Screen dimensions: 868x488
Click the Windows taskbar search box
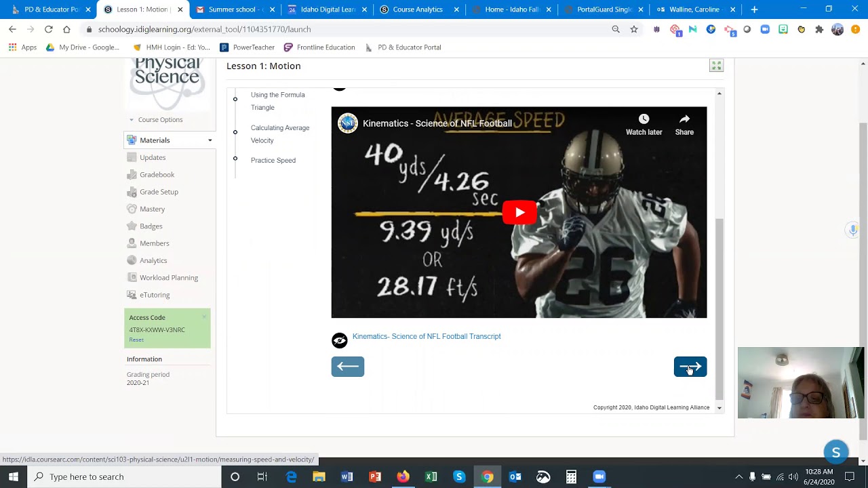coord(124,476)
